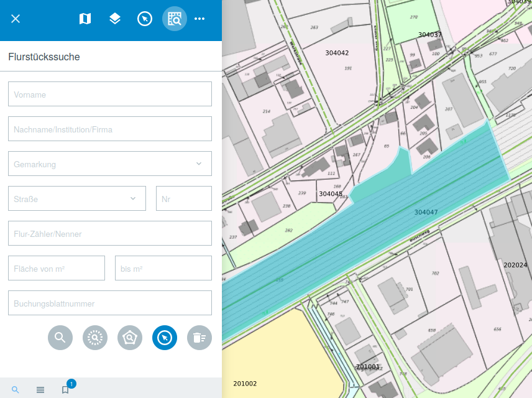Click the parcel search grid icon

coord(175,19)
